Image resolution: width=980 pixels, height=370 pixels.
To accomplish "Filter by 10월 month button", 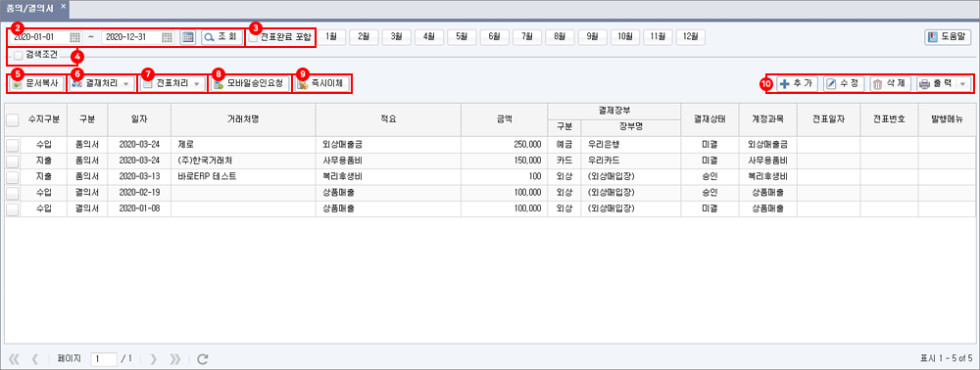I will pyautogui.click(x=625, y=37).
